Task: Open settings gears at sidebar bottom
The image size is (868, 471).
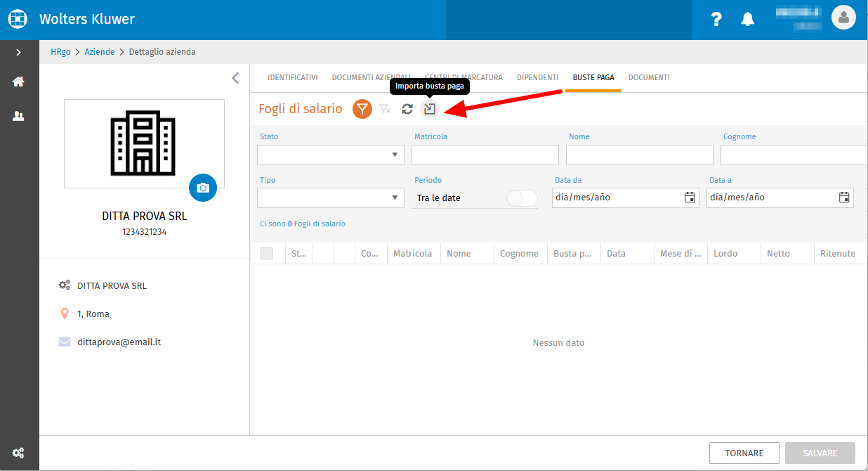Action: coord(18,453)
